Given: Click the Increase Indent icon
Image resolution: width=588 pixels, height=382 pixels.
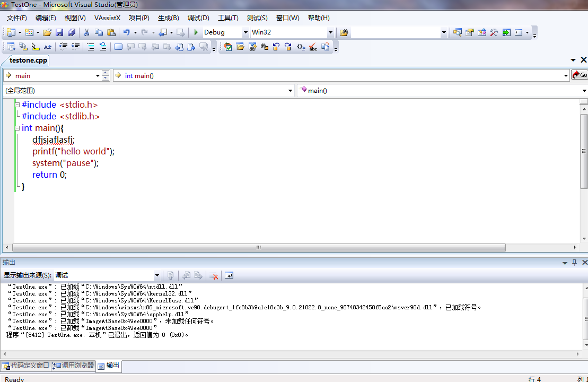Looking at the screenshot, I should point(76,47).
